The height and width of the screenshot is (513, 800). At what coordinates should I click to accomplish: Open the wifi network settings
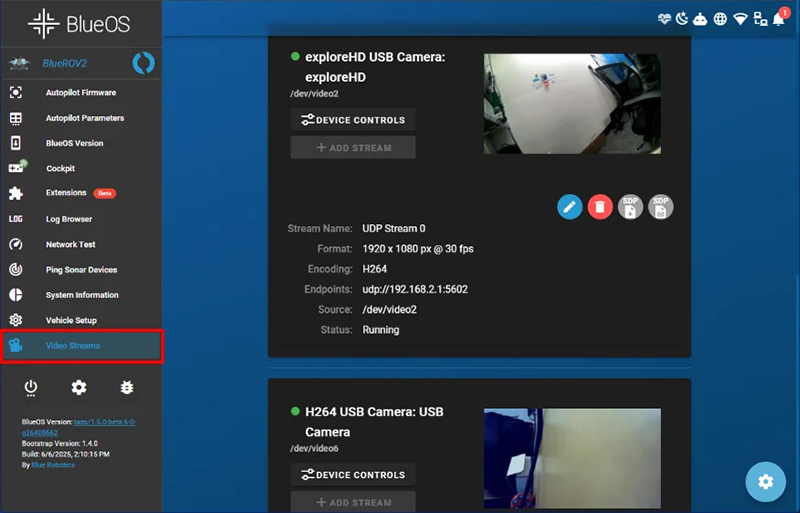(x=740, y=19)
